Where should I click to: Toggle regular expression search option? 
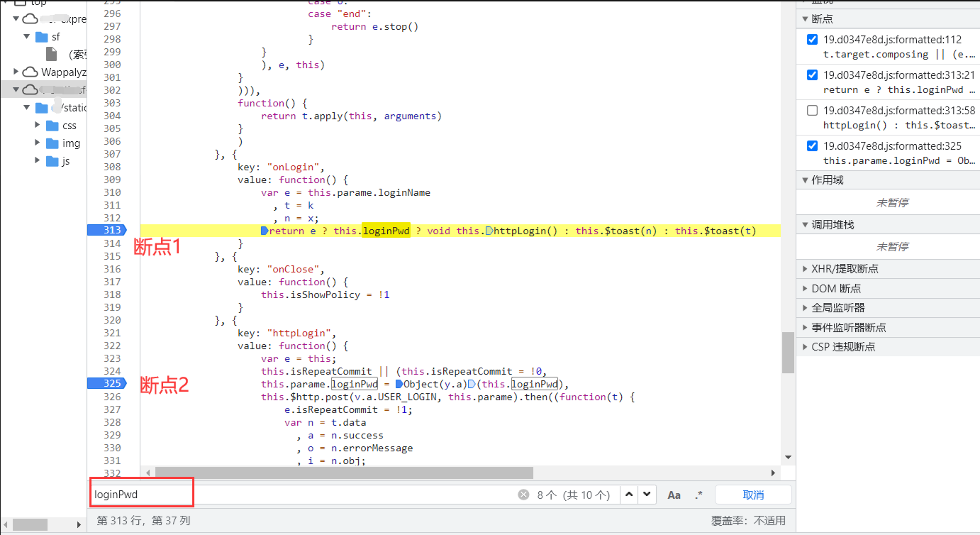pos(699,495)
